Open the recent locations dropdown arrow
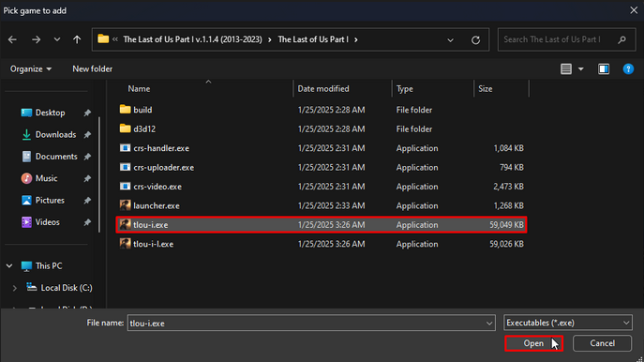Viewport: 644px width, 362px height. point(57,39)
